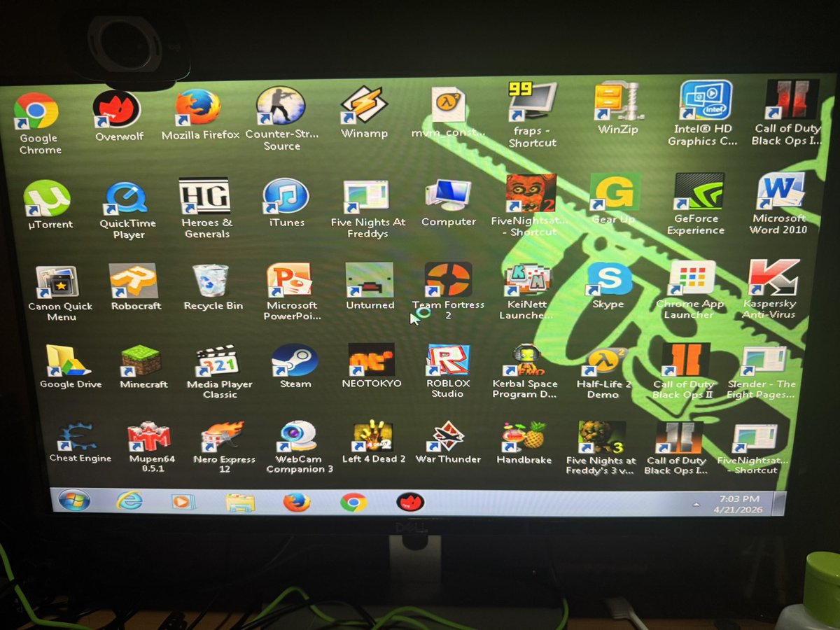Open the Windows Start menu orb

(73, 500)
